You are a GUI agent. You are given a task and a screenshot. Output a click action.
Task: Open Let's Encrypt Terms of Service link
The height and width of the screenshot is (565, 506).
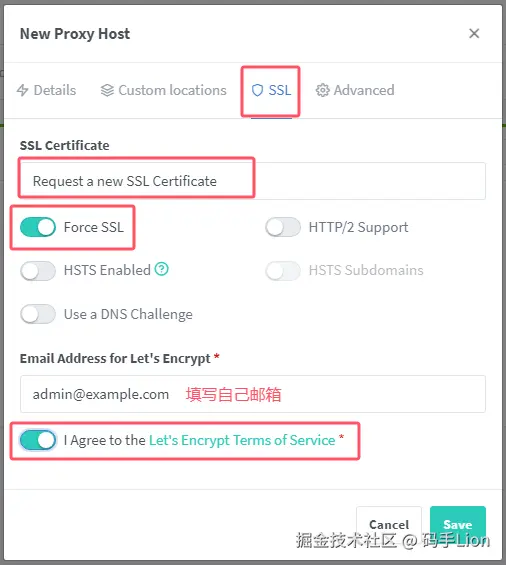point(242,440)
